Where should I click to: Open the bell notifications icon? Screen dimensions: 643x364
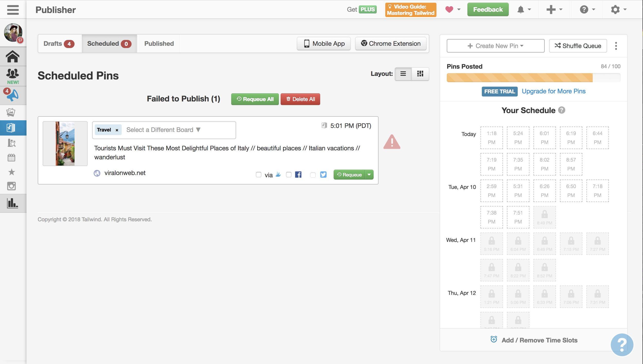pos(521,10)
